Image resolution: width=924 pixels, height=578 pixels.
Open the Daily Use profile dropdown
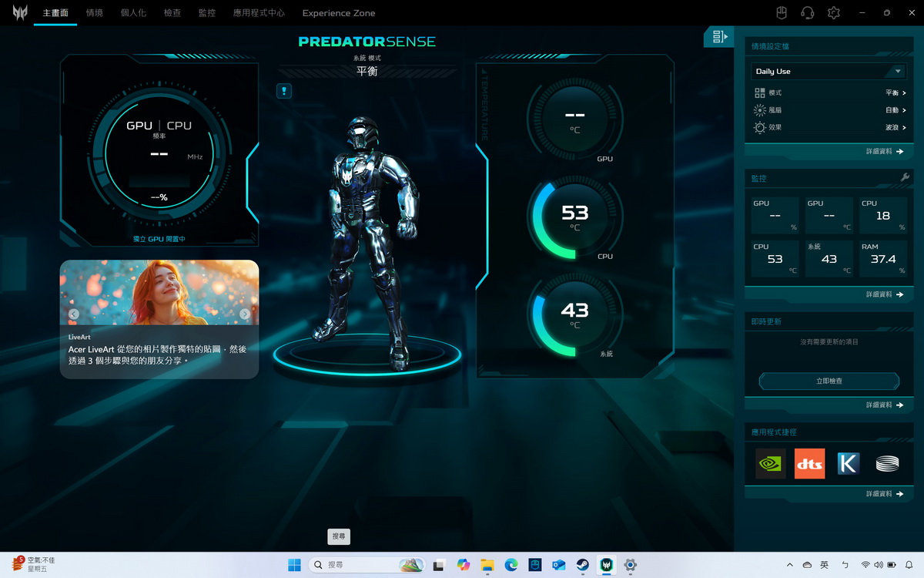tap(829, 71)
